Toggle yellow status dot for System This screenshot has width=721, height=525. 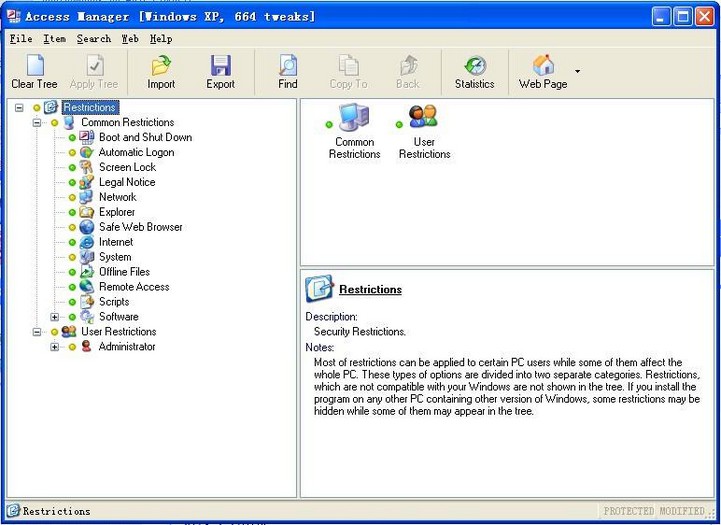point(72,257)
